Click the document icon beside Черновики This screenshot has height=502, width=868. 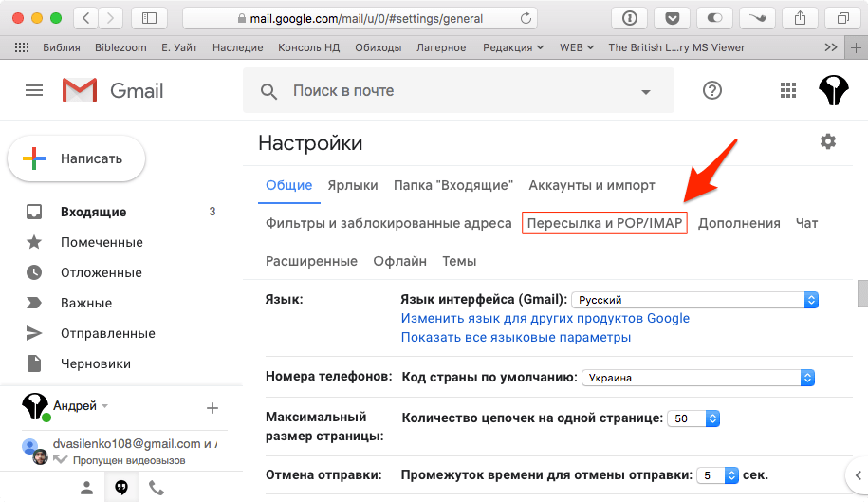(x=34, y=363)
